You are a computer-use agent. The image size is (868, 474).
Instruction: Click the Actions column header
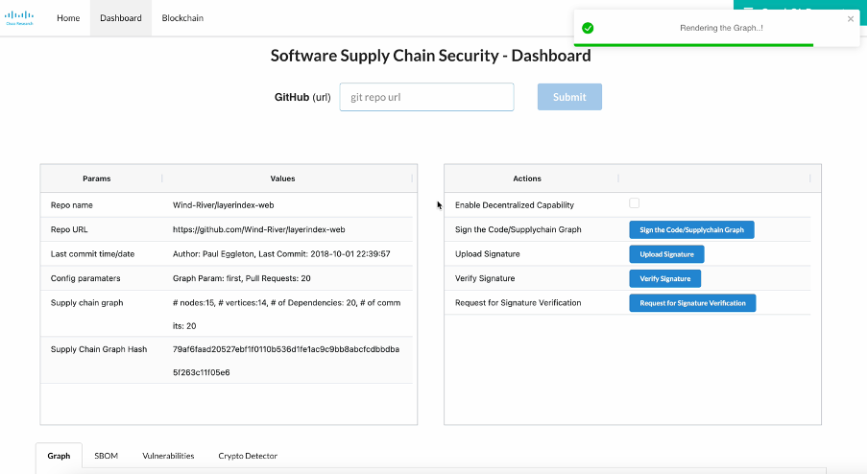[x=527, y=178]
